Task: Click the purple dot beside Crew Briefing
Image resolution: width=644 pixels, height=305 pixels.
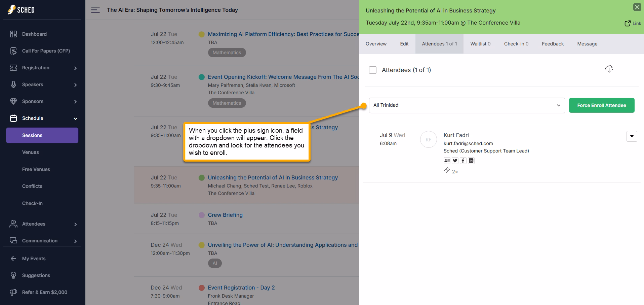Action: 202,215
